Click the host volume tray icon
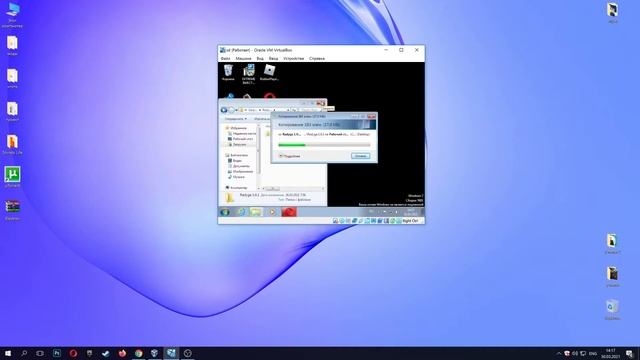Viewport: 640px width, 360px height. coord(575,353)
